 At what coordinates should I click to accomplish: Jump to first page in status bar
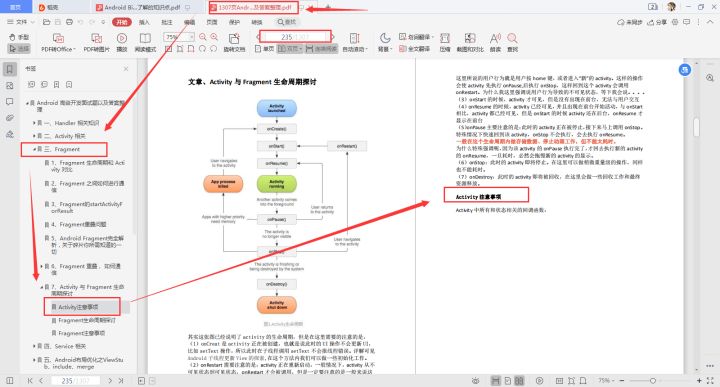click(30, 381)
